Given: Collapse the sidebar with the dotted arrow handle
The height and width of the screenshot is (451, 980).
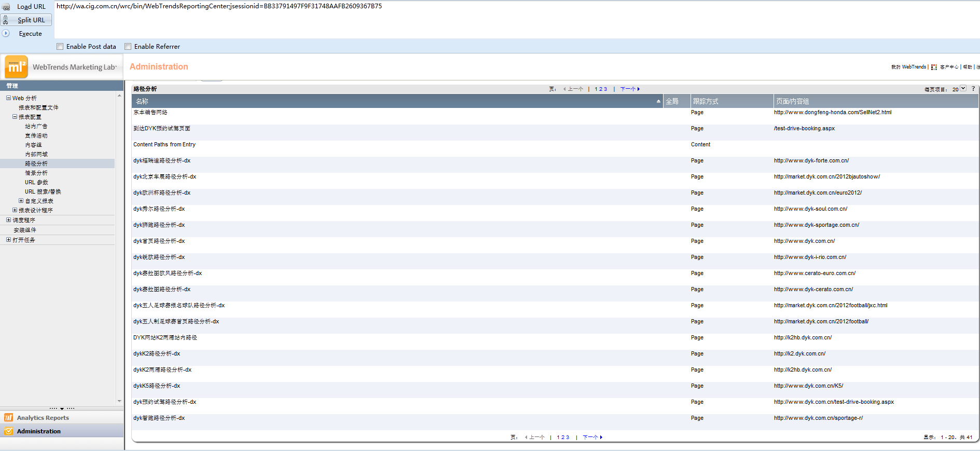Looking at the screenshot, I should 62,408.
